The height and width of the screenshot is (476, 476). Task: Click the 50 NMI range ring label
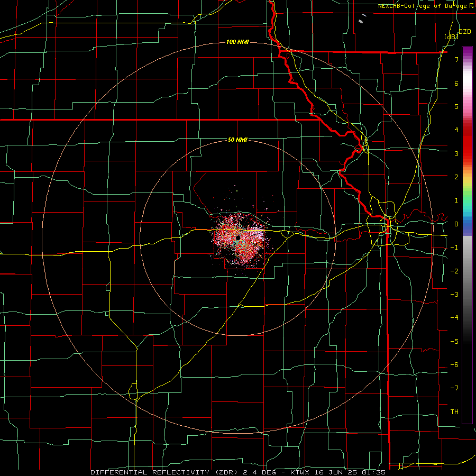[237, 140]
